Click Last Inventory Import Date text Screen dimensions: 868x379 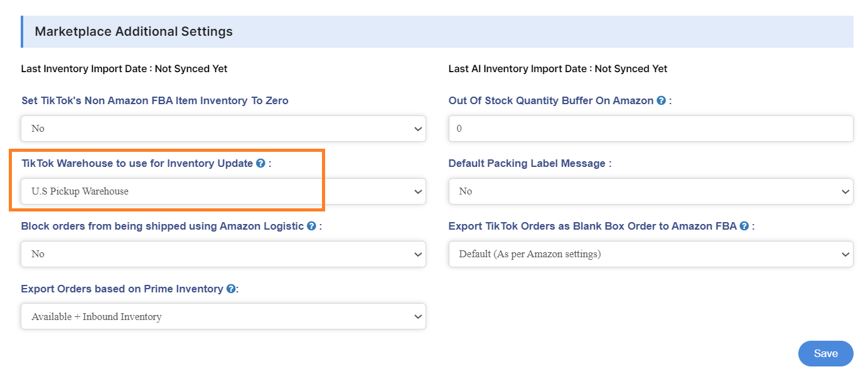click(x=124, y=69)
